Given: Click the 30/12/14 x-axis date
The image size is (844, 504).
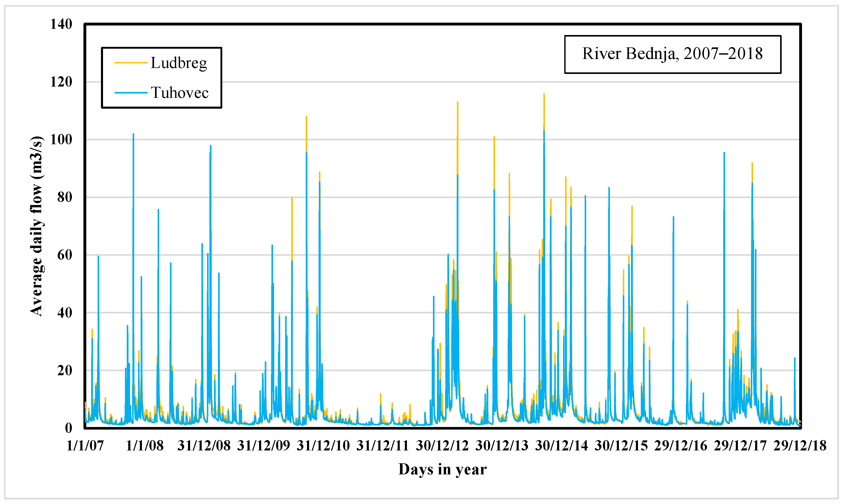Looking at the screenshot, I should click(561, 446).
